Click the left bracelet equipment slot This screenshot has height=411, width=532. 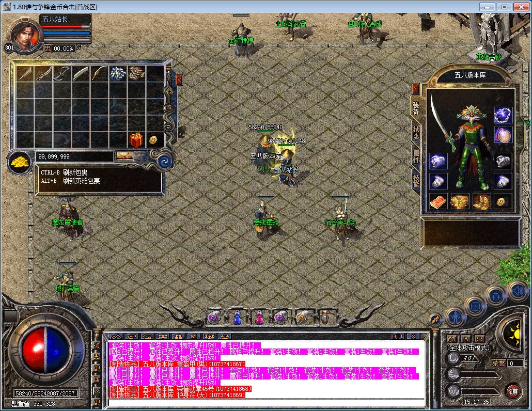pos(438,161)
